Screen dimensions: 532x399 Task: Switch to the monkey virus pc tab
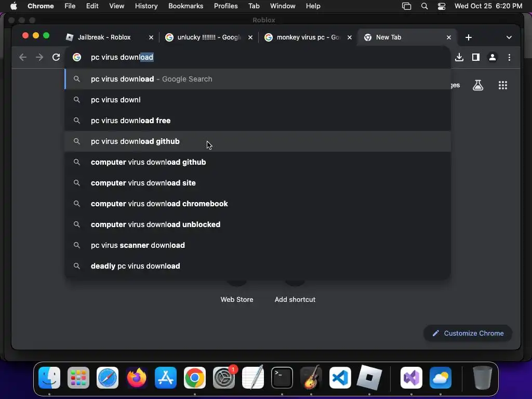(x=308, y=37)
